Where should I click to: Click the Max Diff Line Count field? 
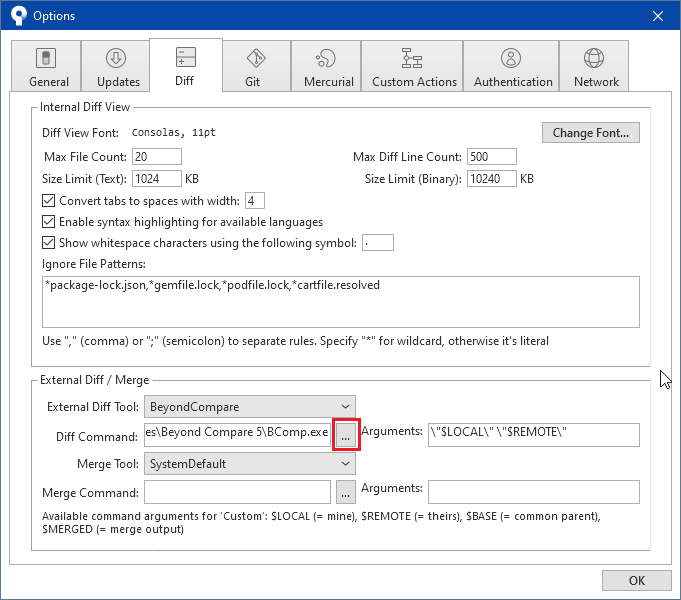[x=492, y=156]
